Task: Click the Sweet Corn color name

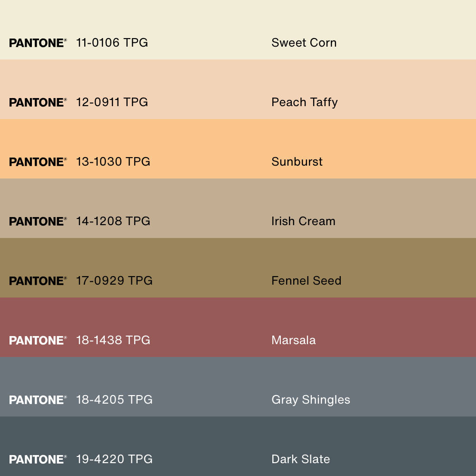Action: click(304, 43)
